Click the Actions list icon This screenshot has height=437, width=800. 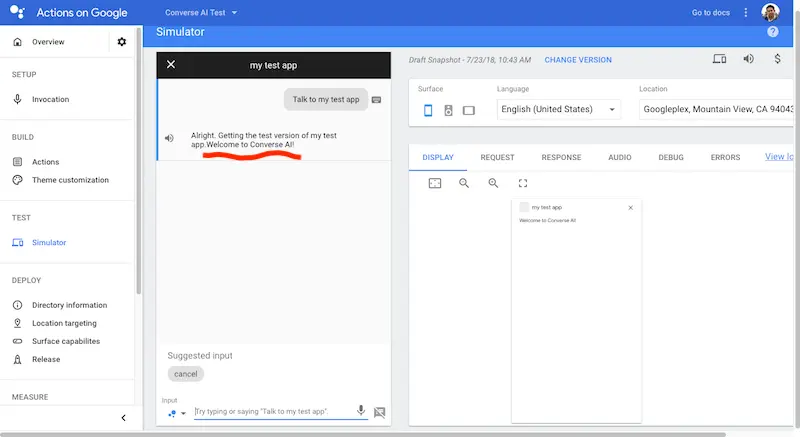pos(17,162)
